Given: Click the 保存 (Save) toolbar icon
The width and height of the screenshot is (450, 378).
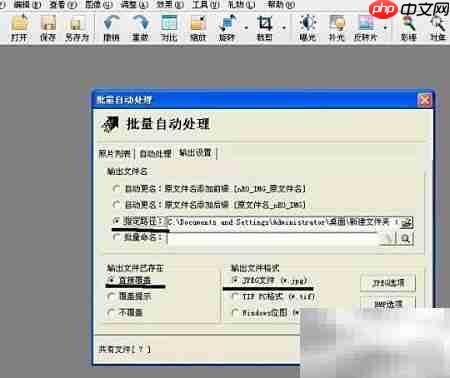Looking at the screenshot, I should 48,28.
